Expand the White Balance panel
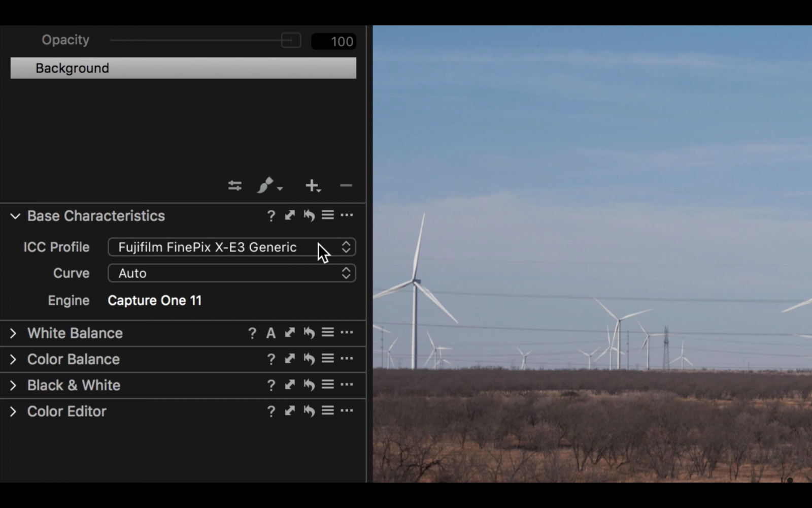Image resolution: width=812 pixels, height=508 pixels. point(14,333)
